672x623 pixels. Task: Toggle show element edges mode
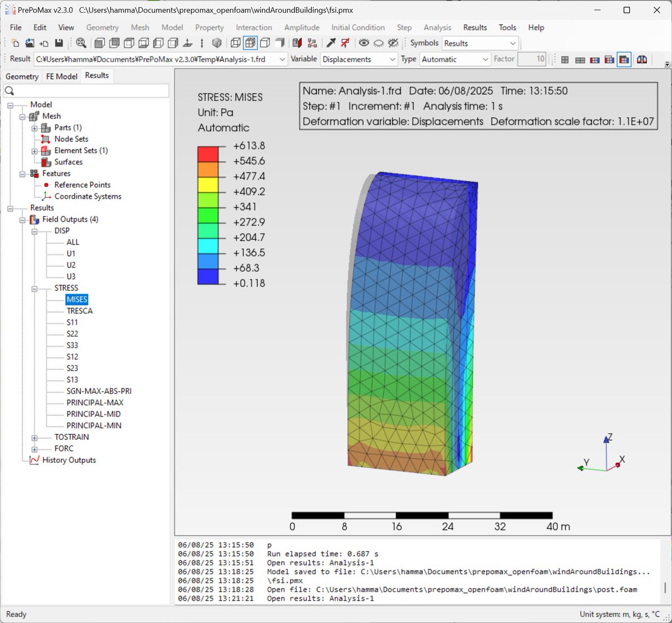250,43
